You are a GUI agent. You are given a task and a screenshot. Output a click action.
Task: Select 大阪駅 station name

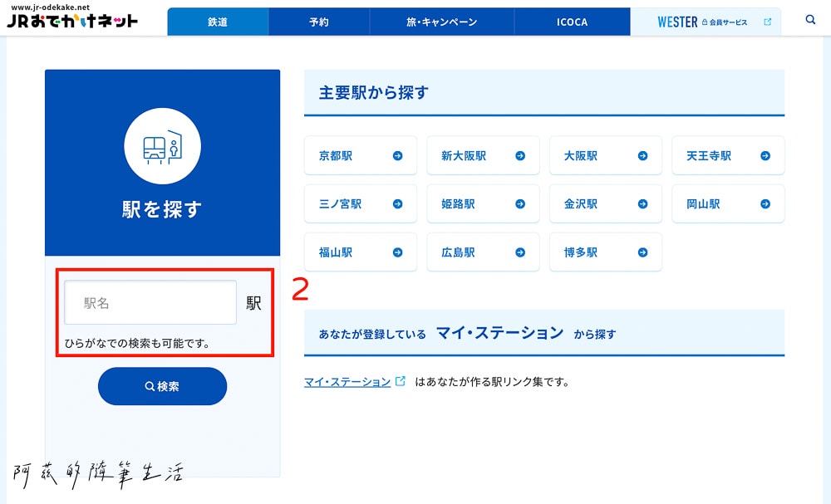click(x=581, y=155)
